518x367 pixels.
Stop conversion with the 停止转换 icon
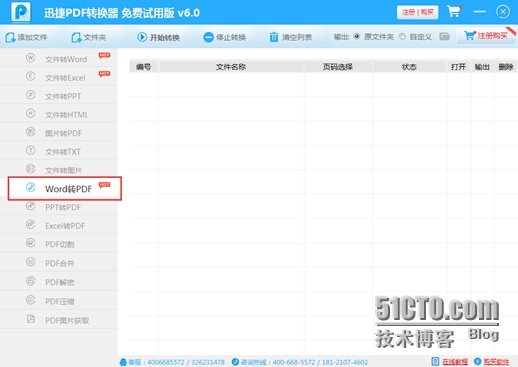(x=208, y=37)
